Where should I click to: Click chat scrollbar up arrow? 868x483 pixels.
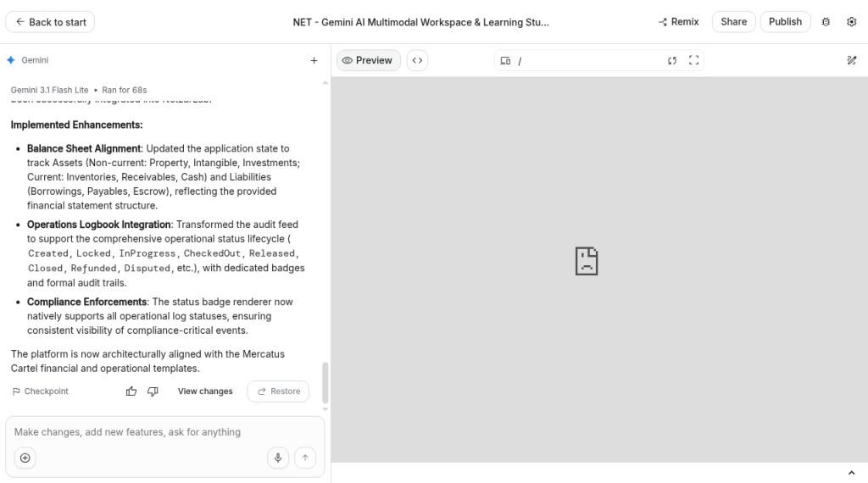point(325,82)
